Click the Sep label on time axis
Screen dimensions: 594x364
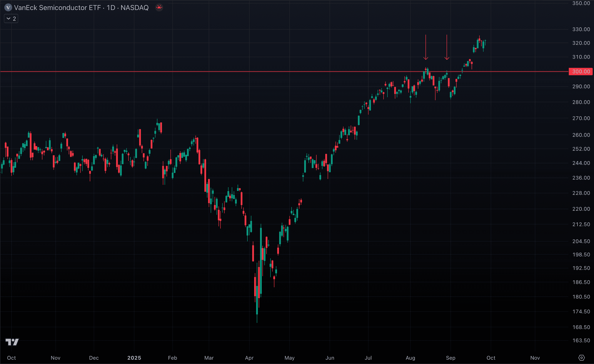[x=451, y=358]
